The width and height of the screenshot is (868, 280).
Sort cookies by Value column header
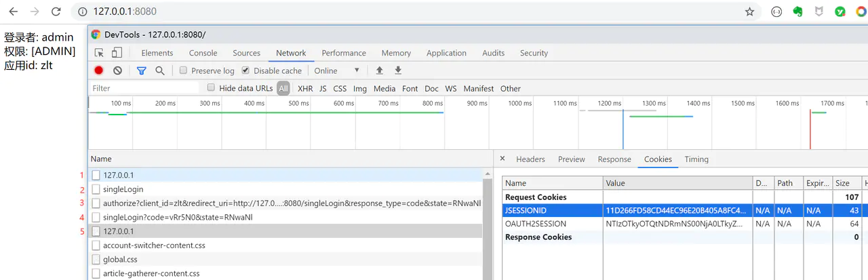click(x=677, y=183)
